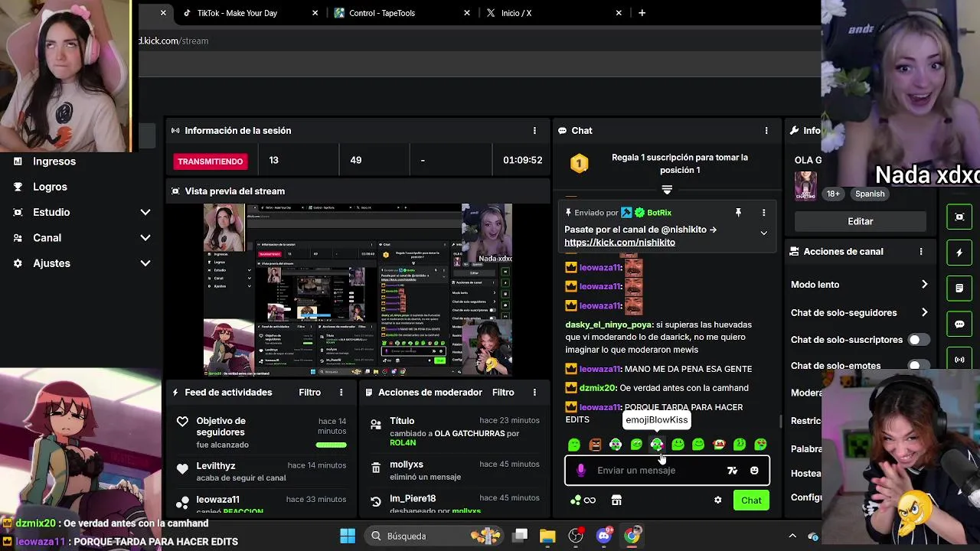
Task: Click username dzmix20 in chat panel
Action: pyautogui.click(x=597, y=388)
